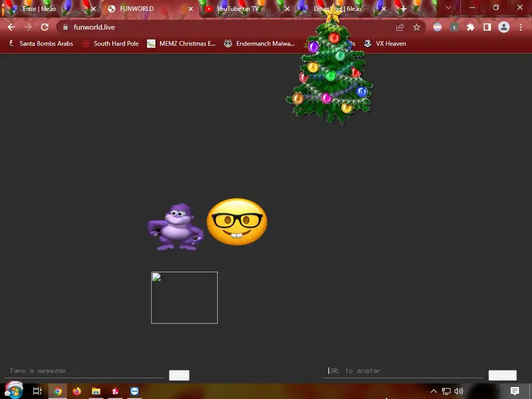Open the 'Endermanch Malwa...' bookmark

pos(260,44)
